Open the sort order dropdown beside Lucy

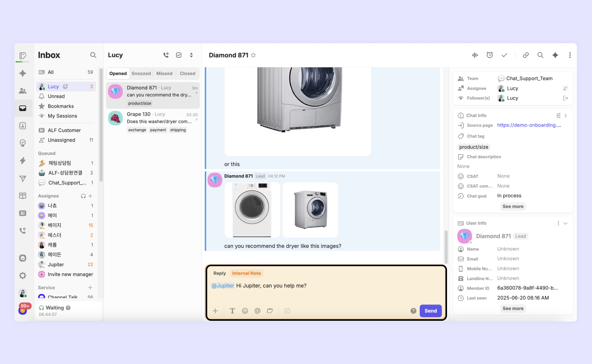coord(191,55)
